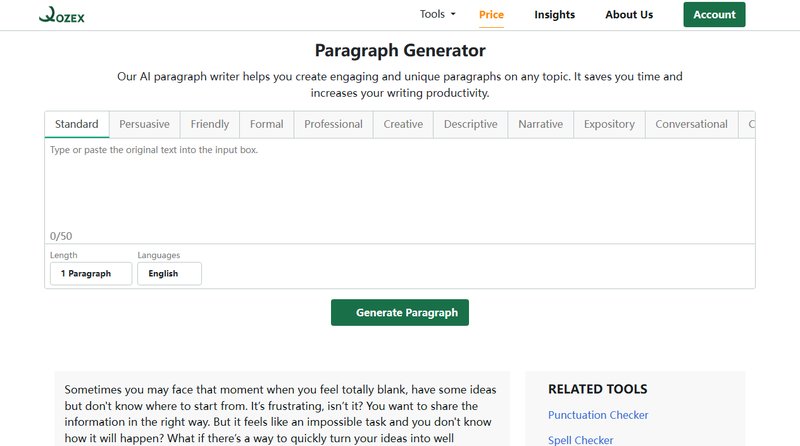Select the Standard tone tab
The height and width of the screenshot is (446, 800).
(x=76, y=124)
